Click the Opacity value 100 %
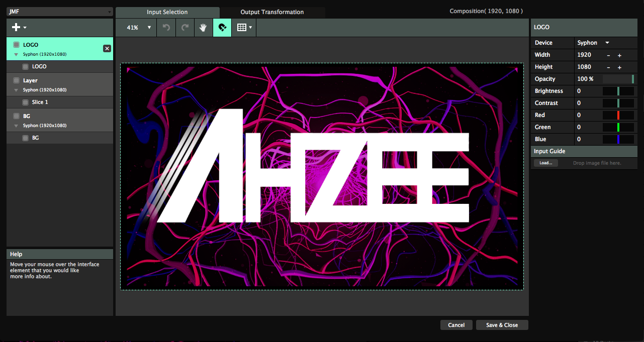The width and height of the screenshot is (644, 342). [585, 79]
